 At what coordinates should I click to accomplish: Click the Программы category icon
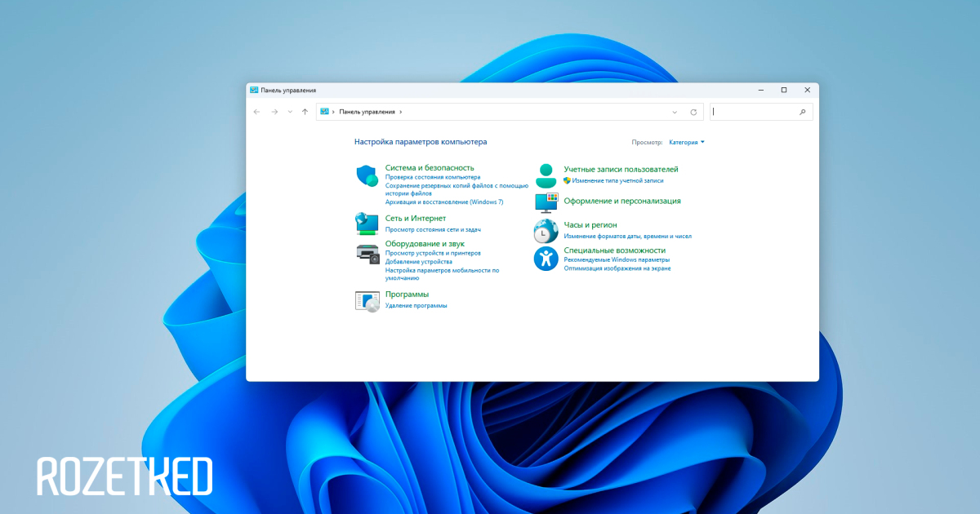coord(367,300)
